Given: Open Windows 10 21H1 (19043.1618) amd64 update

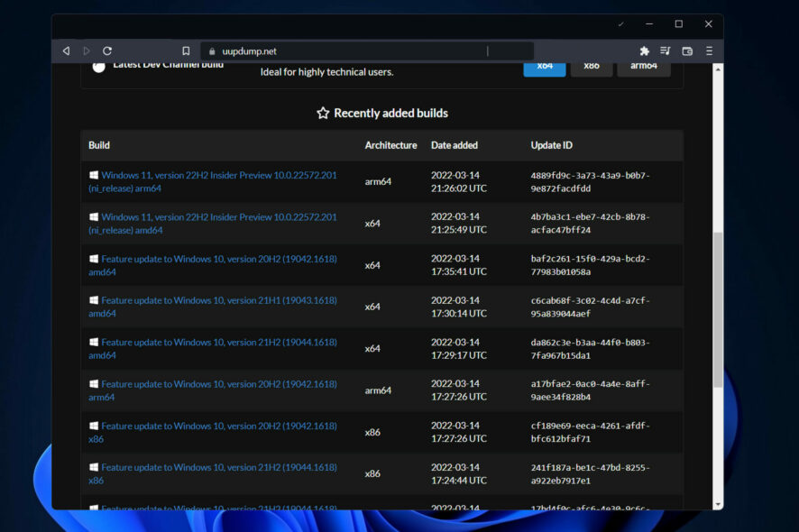Looking at the screenshot, I should point(213,307).
